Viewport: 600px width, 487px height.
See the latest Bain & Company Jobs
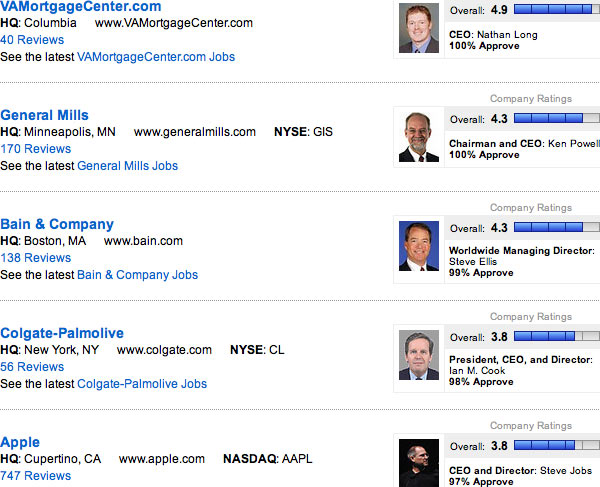[x=137, y=275]
